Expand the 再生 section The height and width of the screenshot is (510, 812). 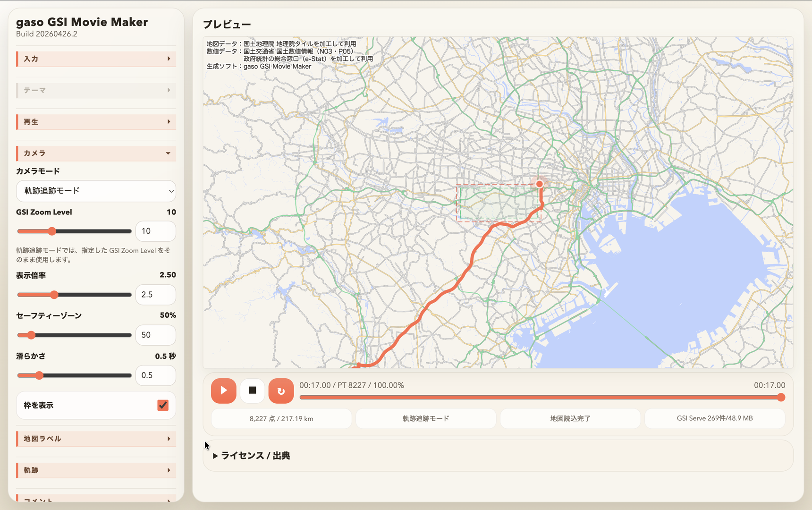coord(96,122)
